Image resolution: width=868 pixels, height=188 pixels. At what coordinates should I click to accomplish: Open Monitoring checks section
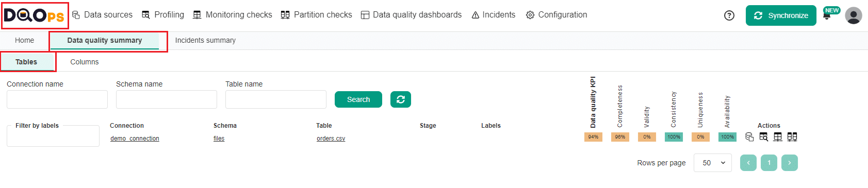233,15
